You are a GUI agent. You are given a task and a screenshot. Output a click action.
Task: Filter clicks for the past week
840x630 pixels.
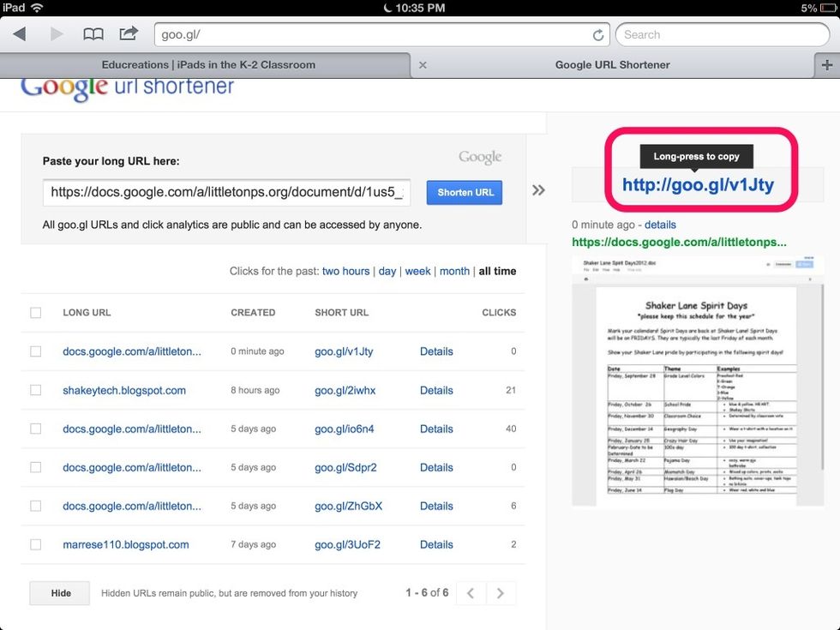tap(418, 271)
